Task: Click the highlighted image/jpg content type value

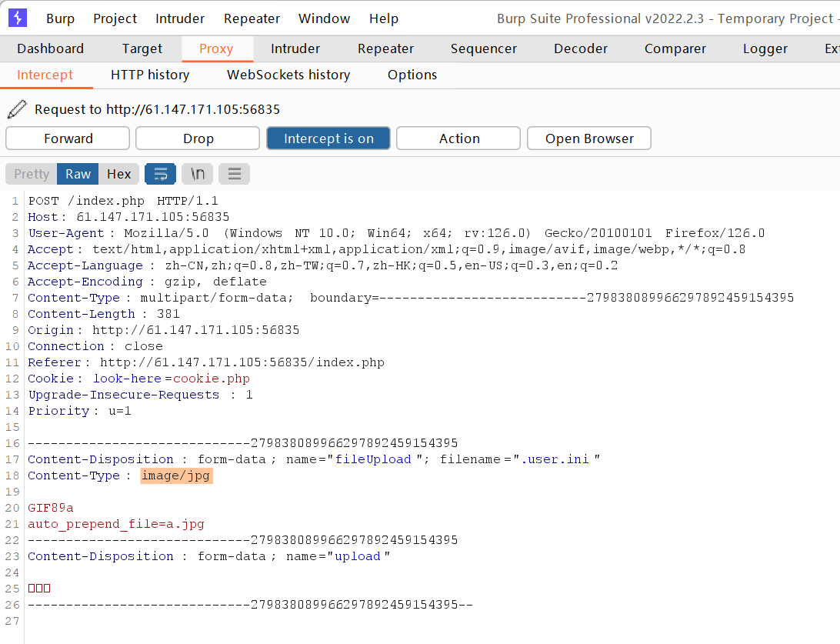Action: tap(176, 475)
